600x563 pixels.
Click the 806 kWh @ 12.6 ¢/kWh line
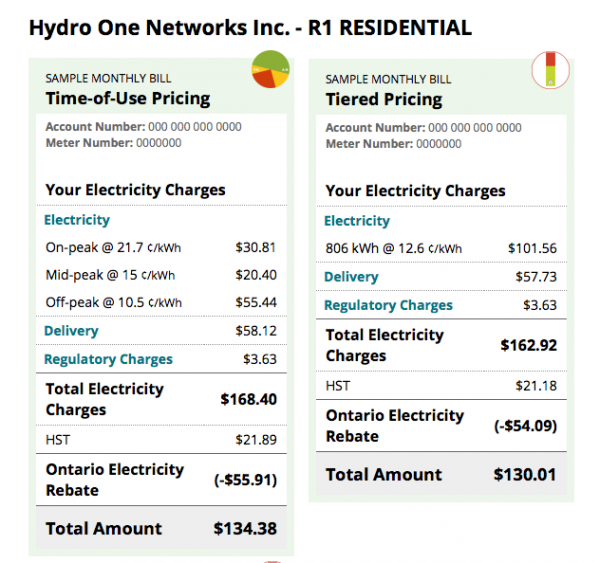pyautogui.click(x=394, y=249)
